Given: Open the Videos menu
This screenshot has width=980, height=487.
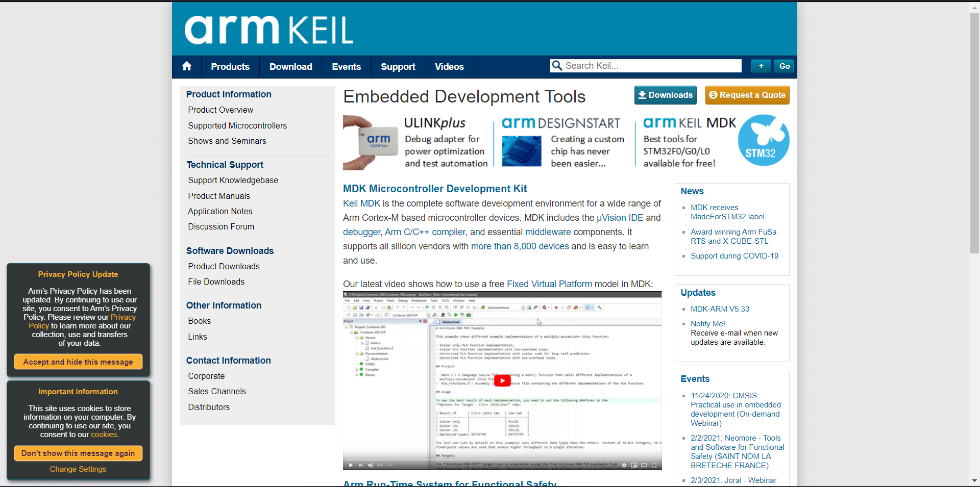Looking at the screenshot, I should [x=449, y=67].
